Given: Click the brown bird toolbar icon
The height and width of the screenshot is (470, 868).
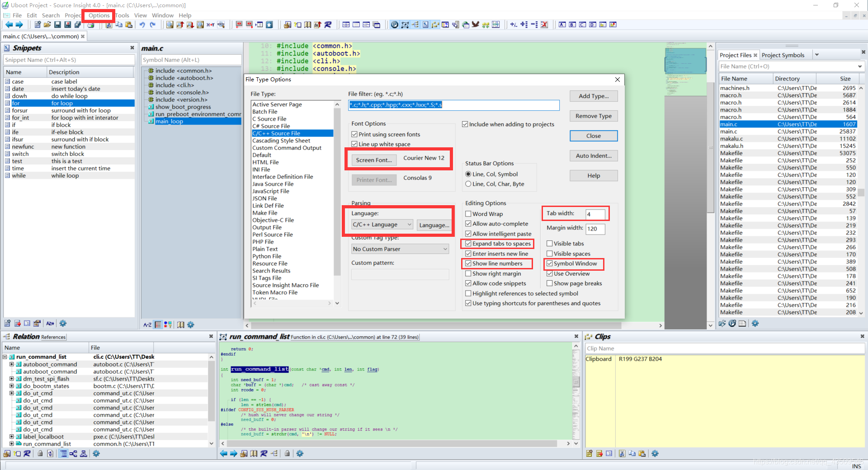Looking at the screenshot, I should [x=475, y=24].
